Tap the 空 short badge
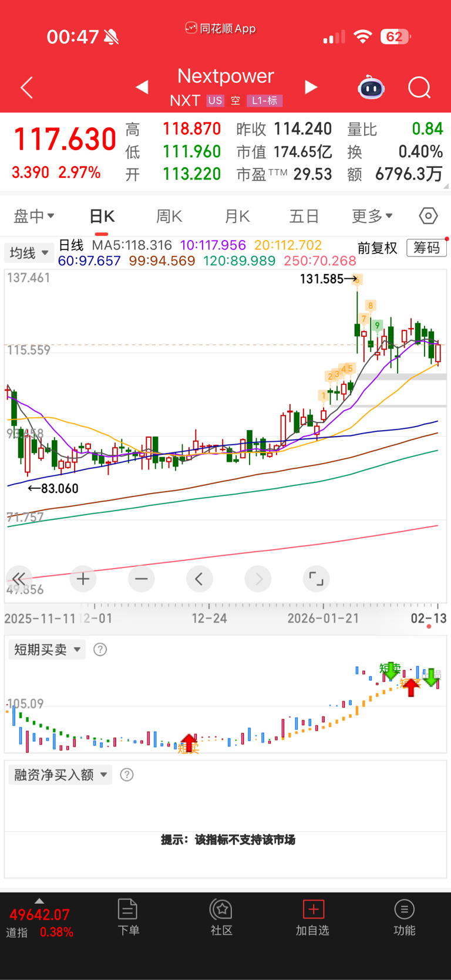 pyautogui.click(x=235, y=101)
